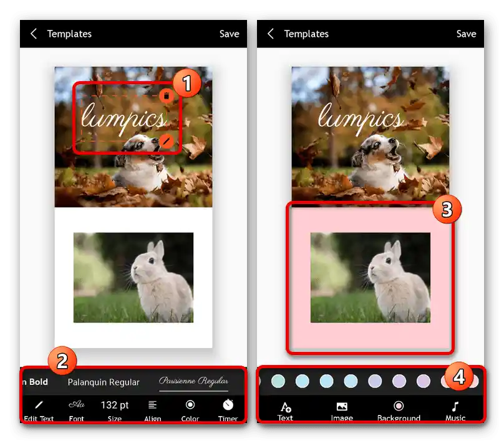Viewport: 504px width, 443px height.
Task: Open the Background tool
Action: 399,411
